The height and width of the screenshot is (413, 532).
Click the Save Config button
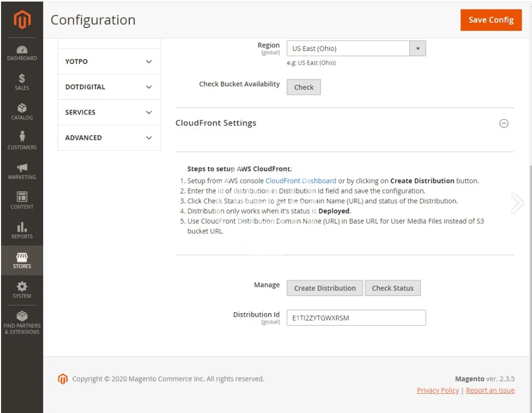(x=491, y=20)
